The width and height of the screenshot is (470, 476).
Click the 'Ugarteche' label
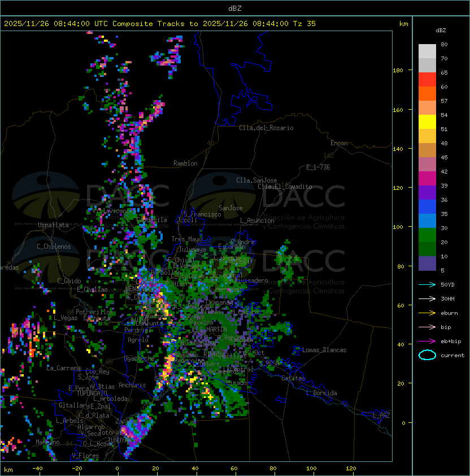click(140, 358)
